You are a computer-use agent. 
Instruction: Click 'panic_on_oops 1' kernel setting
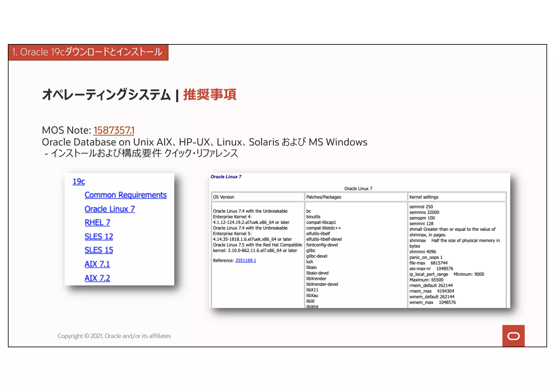[x=426, y=257]
